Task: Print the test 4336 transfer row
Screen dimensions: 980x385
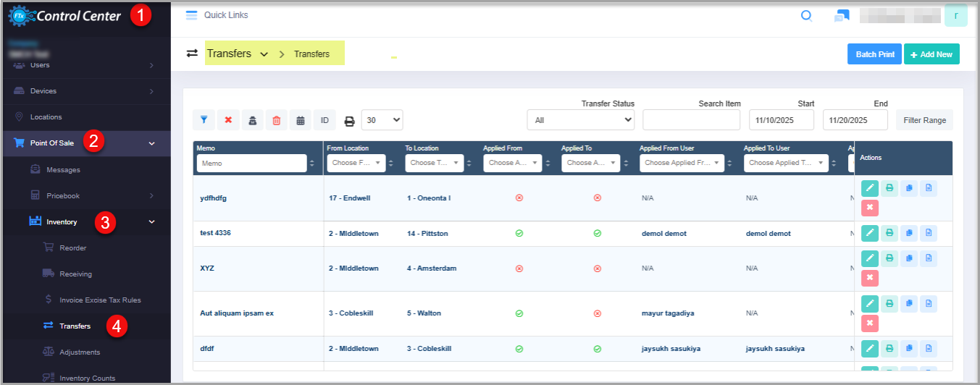Action: click(x=889, y=233)
